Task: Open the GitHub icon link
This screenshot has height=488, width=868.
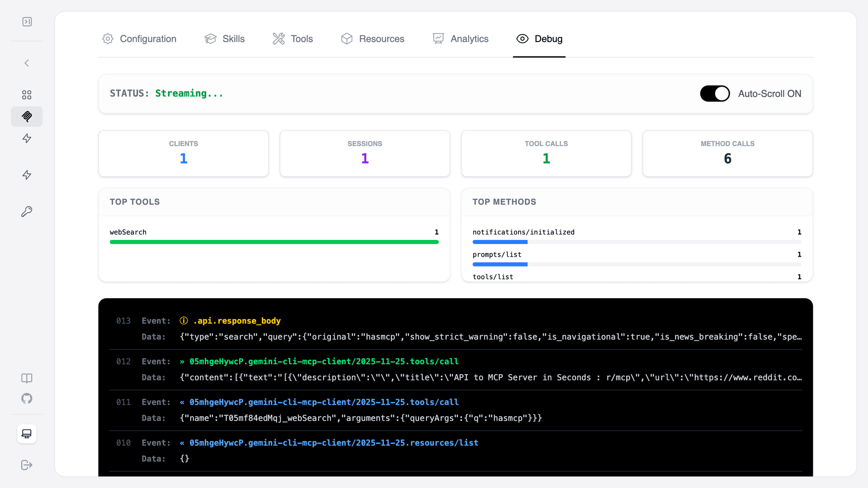Action: click(x=27, y=399)
